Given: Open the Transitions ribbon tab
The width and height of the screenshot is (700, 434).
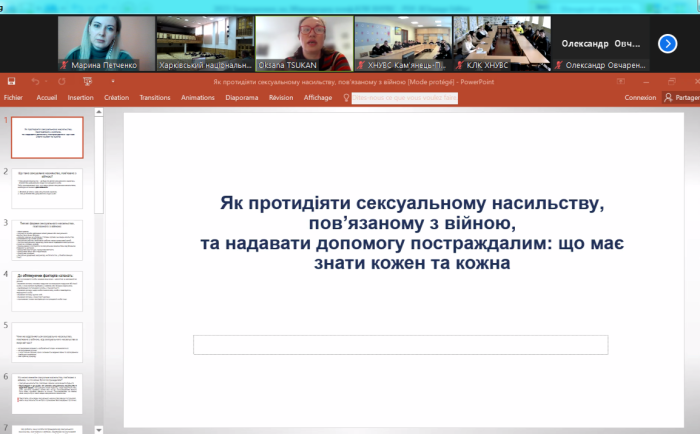Looking at the screenshot, I should point(155,98).
